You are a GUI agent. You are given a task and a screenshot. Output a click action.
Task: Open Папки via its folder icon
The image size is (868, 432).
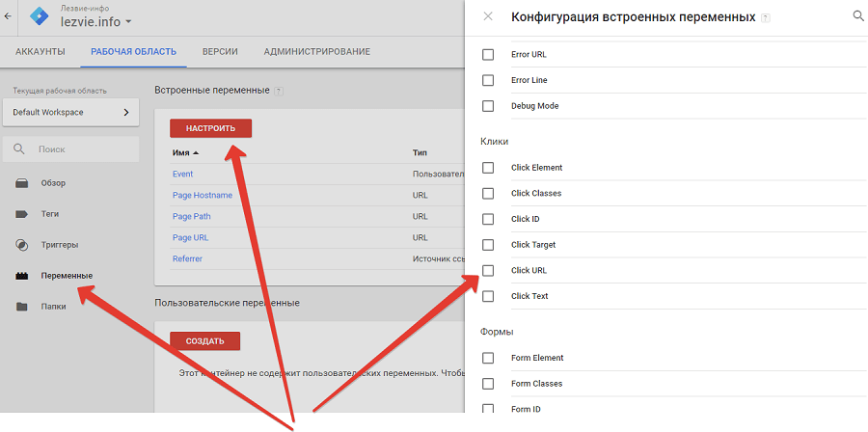pyautogui.click(x=21, y=307)
